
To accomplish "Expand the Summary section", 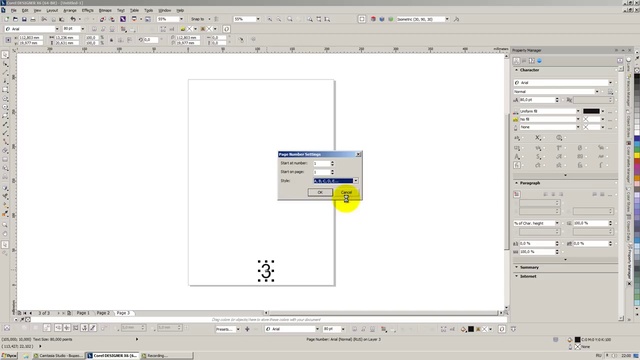I will pos(516,267).
